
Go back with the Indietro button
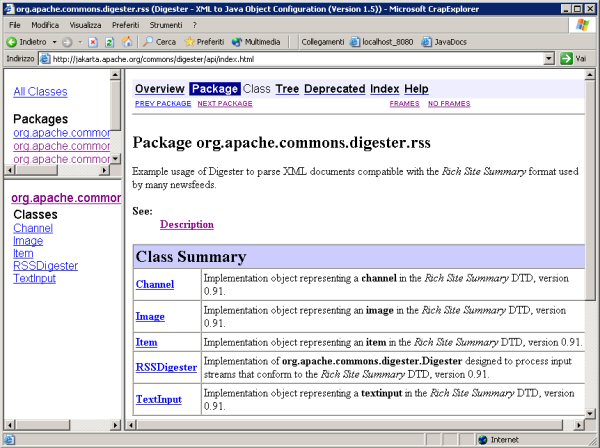(26, 42)
